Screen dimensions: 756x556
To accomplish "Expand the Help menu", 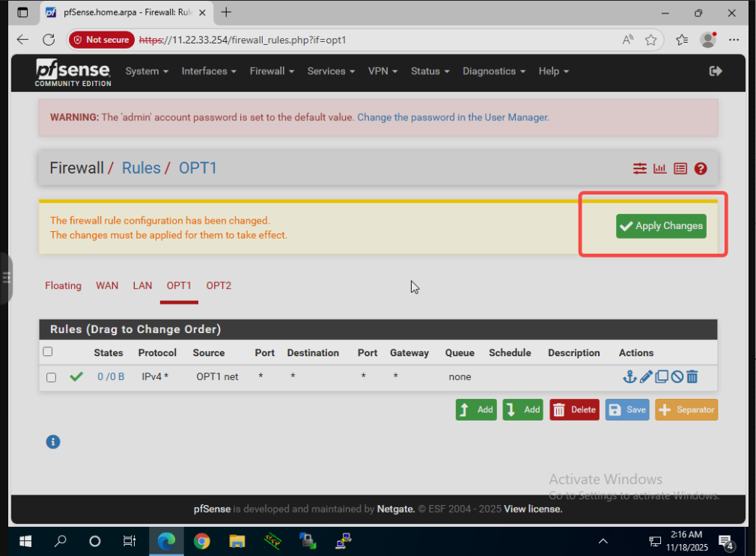I will [553, 71].
